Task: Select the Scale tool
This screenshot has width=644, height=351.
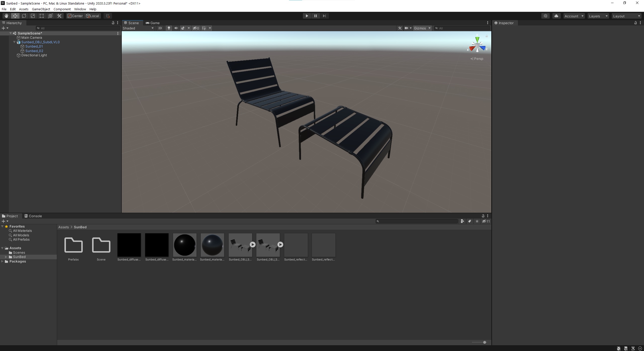Action: (33, 16)
